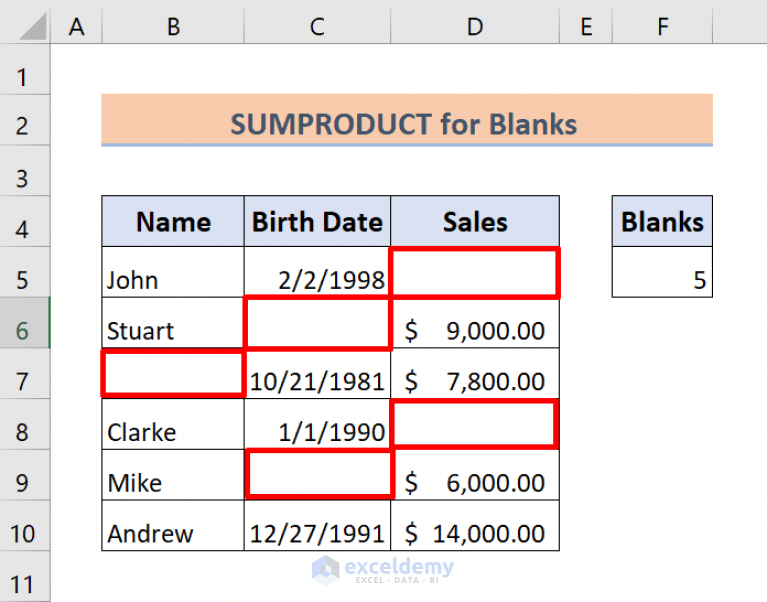Select the cell containing 'Andrew'
Image resolution: width=767 pixels, height=602 pixels.
(x=173, y=526)
